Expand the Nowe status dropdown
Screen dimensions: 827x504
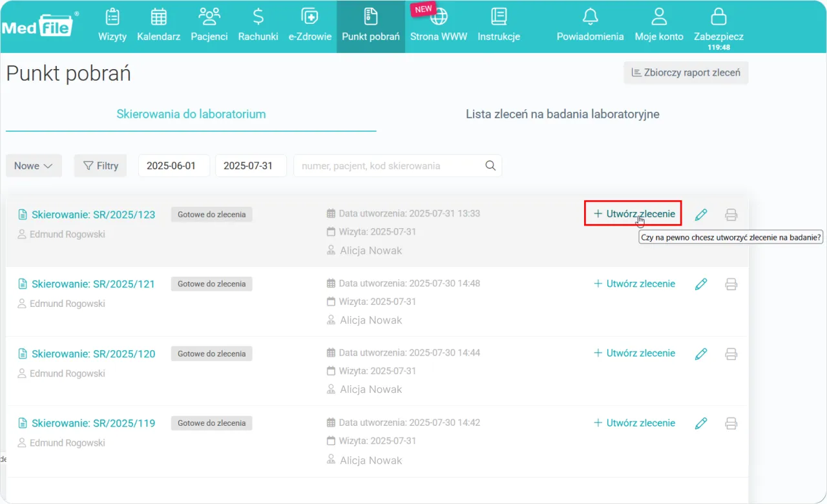[x=34, y=165]
